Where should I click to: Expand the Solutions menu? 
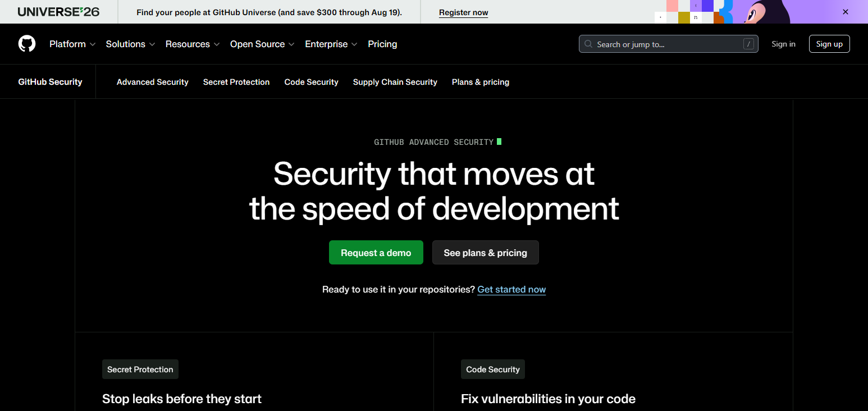pyautogui.click(x=130, y=44)
